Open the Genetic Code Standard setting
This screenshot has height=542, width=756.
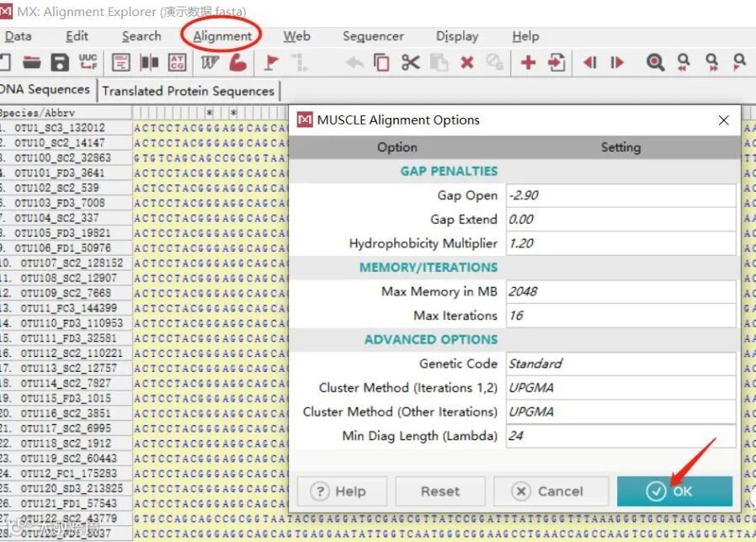click(621, 364)
